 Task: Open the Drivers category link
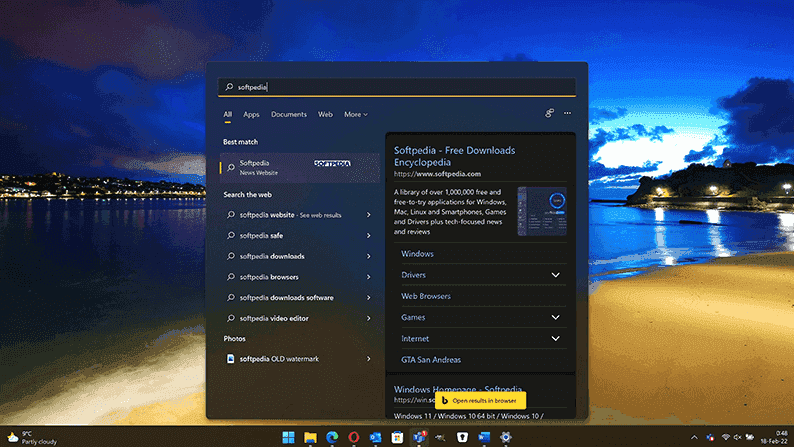click(413, 275)
